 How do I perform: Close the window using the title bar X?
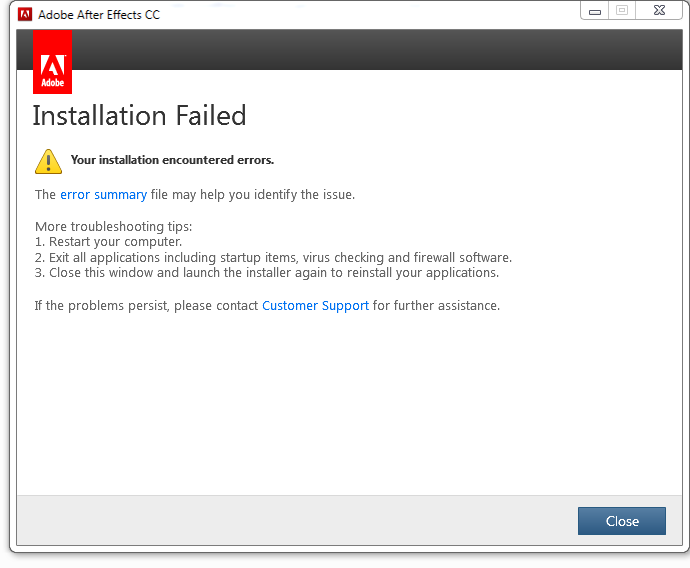pos(659,11)
